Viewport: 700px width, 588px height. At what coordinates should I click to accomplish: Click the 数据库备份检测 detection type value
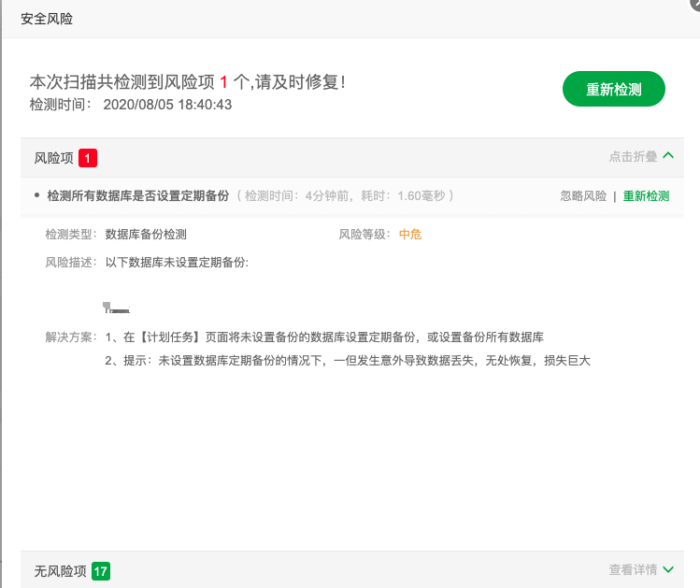[146, 234]
